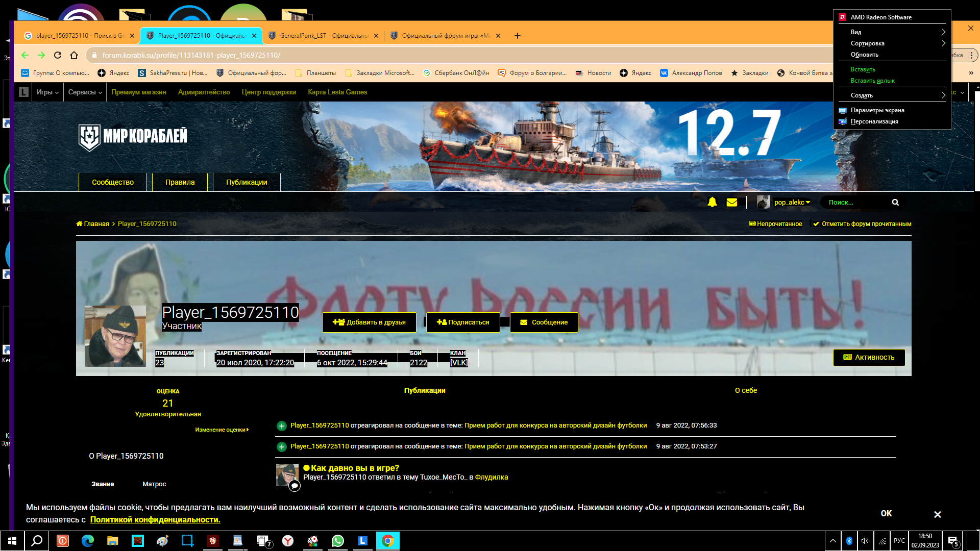Expand the Сервисы dropdown menu

point(85,92)
